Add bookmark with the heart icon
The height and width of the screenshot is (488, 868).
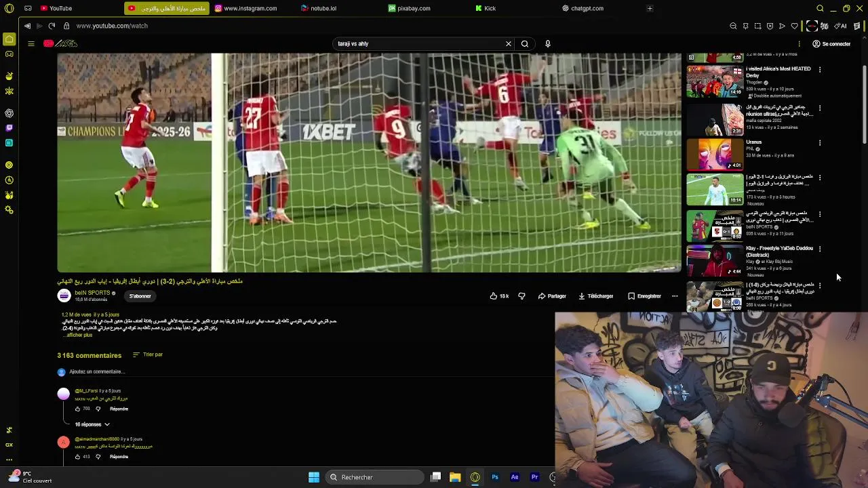(794, 26)
